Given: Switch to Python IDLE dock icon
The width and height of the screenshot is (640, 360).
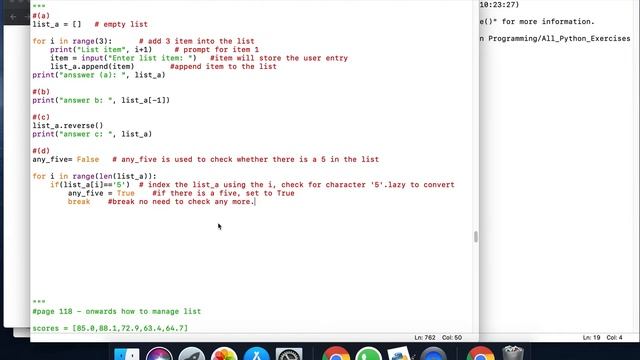Looking at the screenshot, I should tap(399, 354).
